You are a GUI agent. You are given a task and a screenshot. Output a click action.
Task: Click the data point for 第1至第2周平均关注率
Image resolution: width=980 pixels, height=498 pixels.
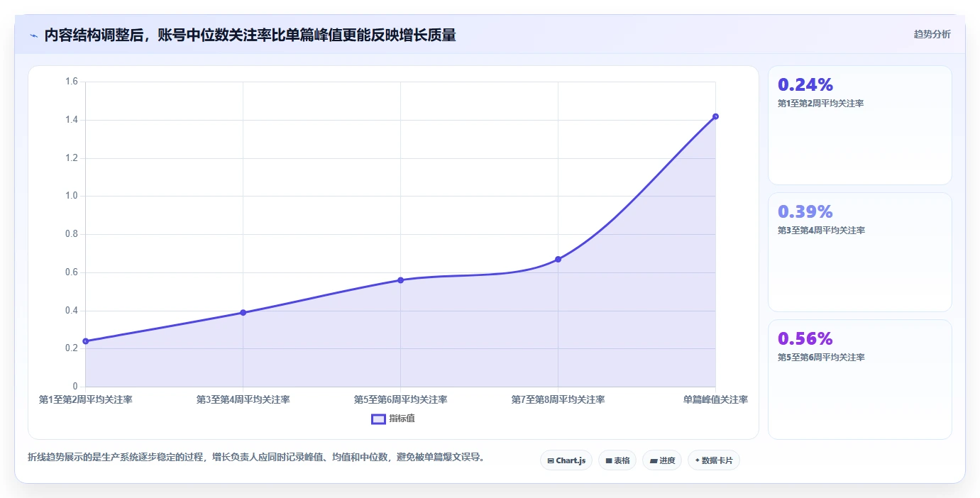86,341
